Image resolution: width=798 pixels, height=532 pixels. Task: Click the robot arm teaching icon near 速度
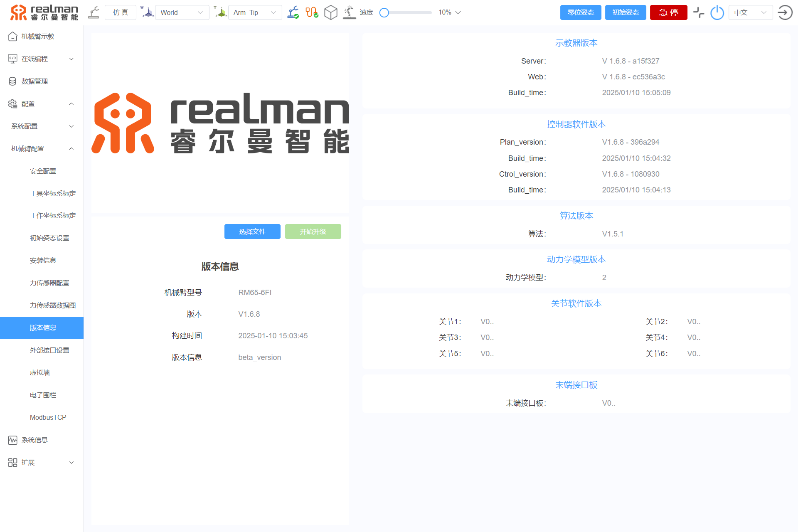pyautogui.click(x=350, y=12)
